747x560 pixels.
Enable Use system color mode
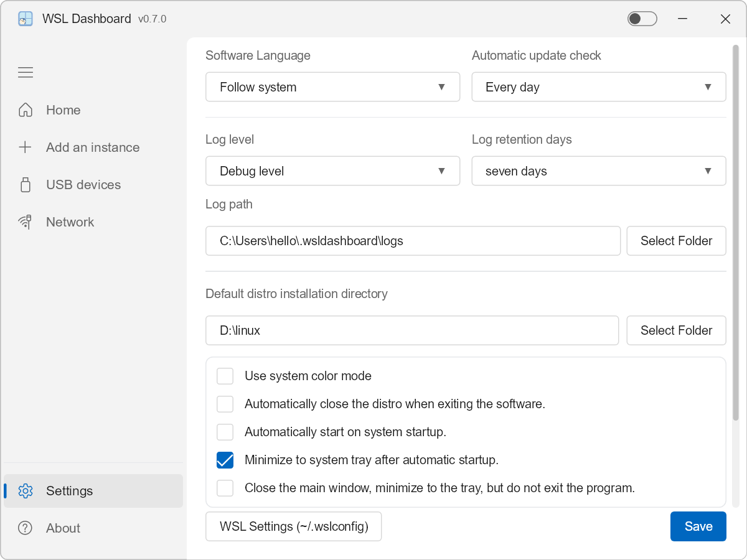pyautogui.click(x=225, y=376)
